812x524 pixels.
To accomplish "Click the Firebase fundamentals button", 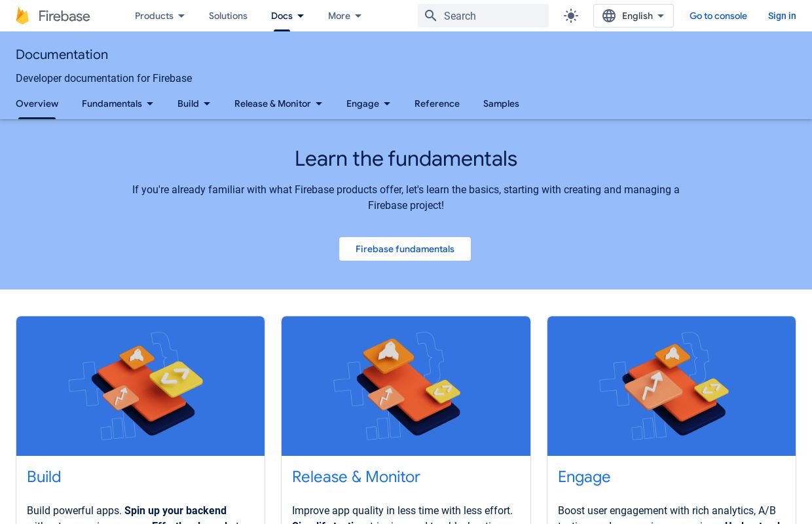I will pyautogui.click(x=405, y=249).
